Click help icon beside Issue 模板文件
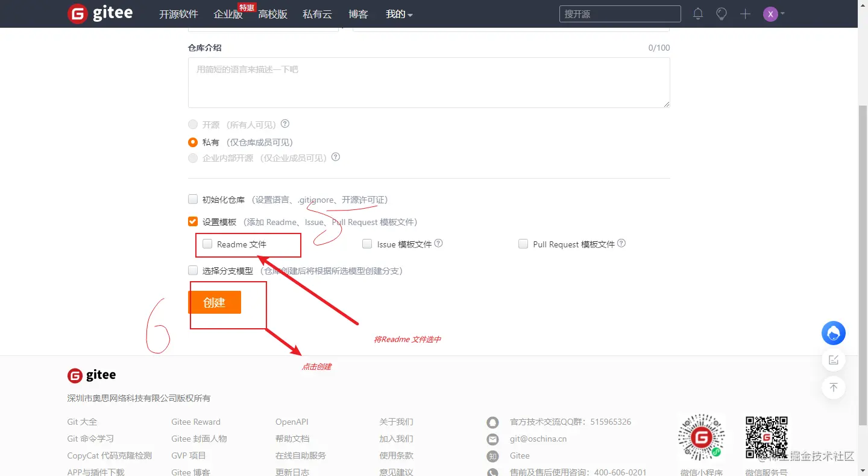The image size is (868, 476). point(439,243)
